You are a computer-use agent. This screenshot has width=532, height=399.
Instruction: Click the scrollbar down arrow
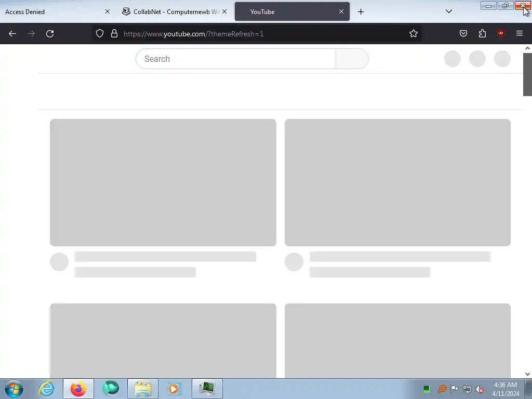point(527,374)
